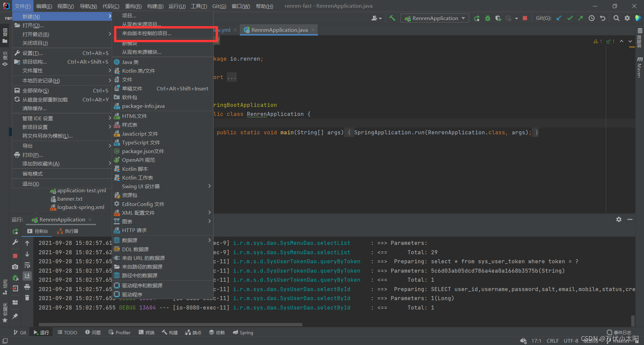
Task: Click the Exit icon in Run panel
Action: point(15,288)
